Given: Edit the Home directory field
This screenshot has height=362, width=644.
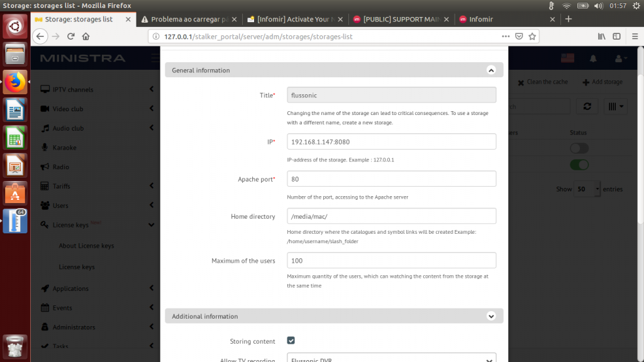Looking at the screenshot, I should pos(391,216).
